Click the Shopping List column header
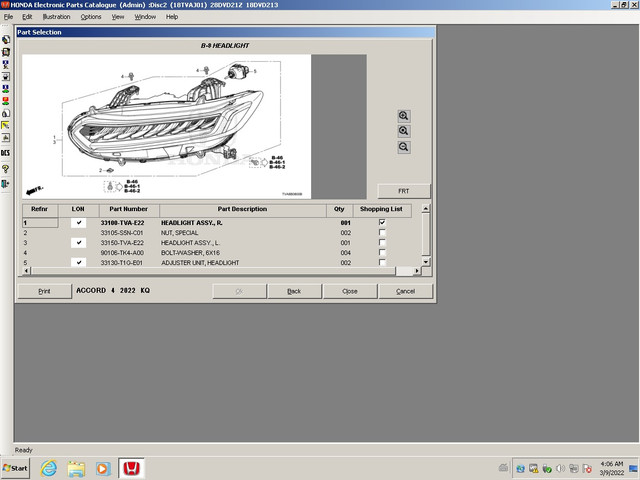This screenshot has height=480, width=640. coord(382,209)
